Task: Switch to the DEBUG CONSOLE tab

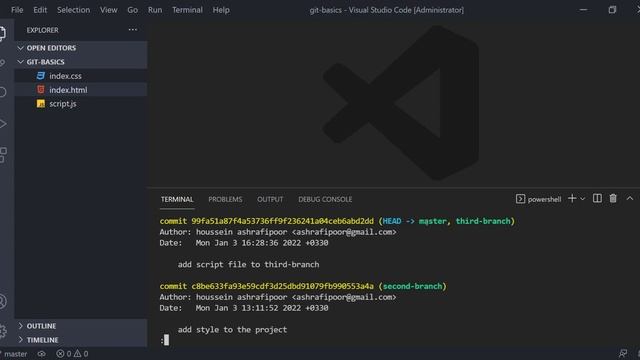Action: (x=325, y=199)
